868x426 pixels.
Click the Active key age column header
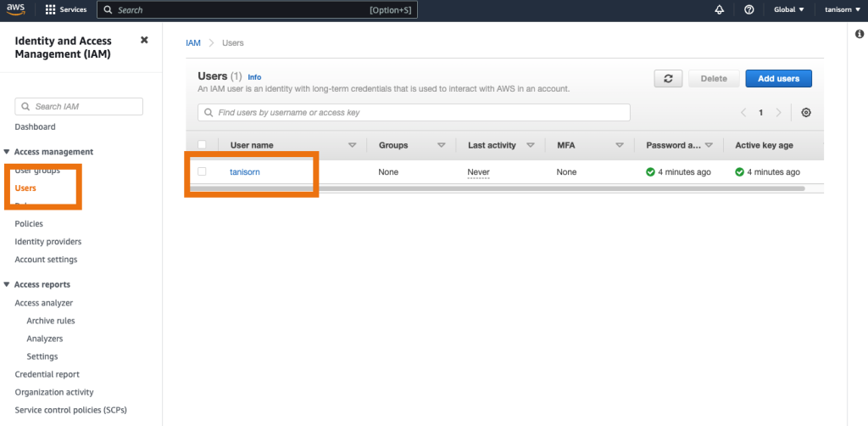coord(764,145)
